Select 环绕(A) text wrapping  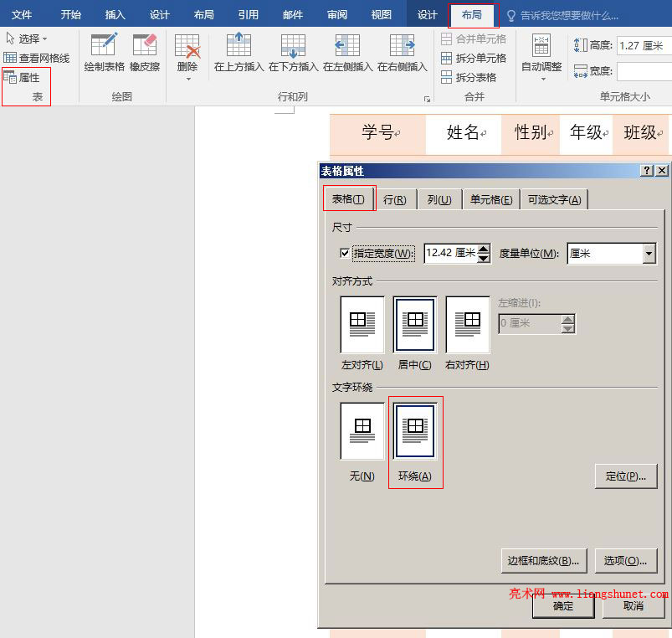[415, 431]
